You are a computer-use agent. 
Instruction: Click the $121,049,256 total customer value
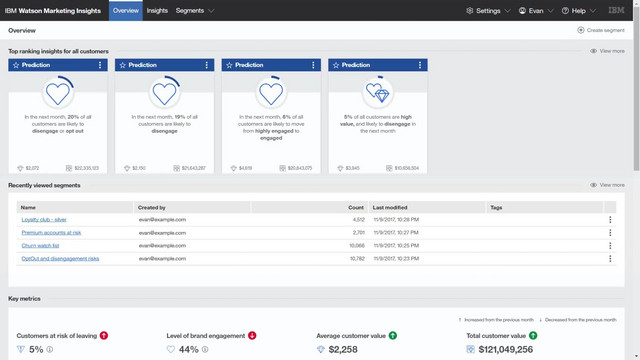[x=506, y=349]
